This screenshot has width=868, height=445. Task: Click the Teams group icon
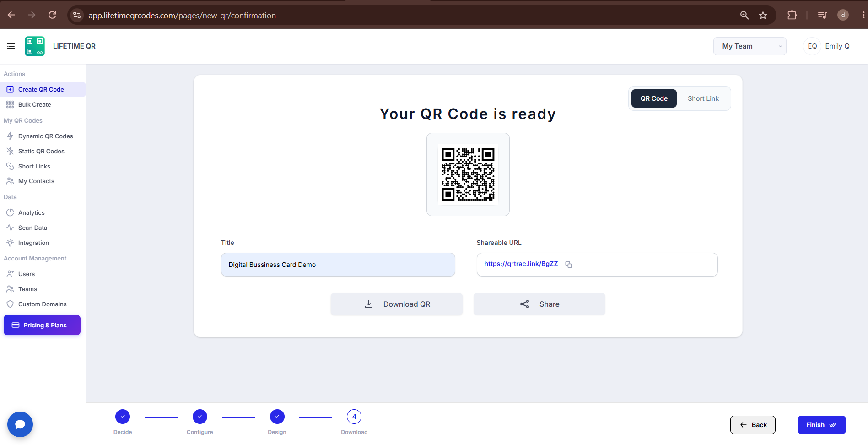pos(10,289)
